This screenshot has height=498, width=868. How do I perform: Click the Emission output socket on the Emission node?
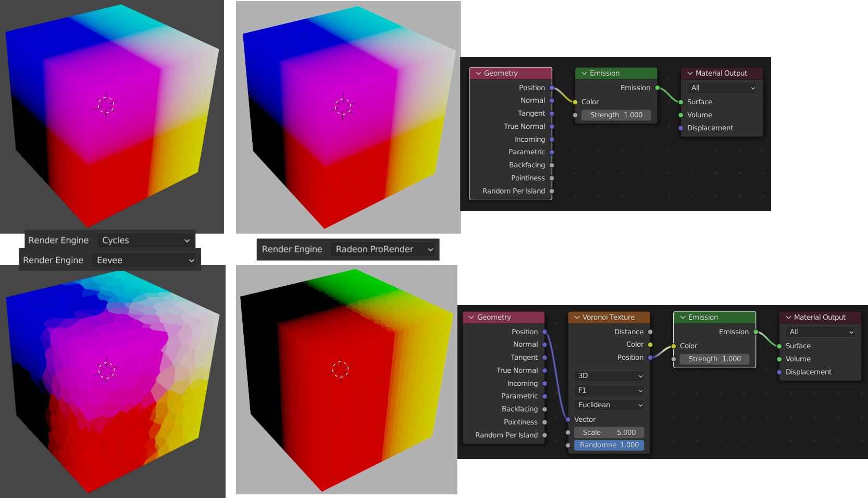coord(658,88)
